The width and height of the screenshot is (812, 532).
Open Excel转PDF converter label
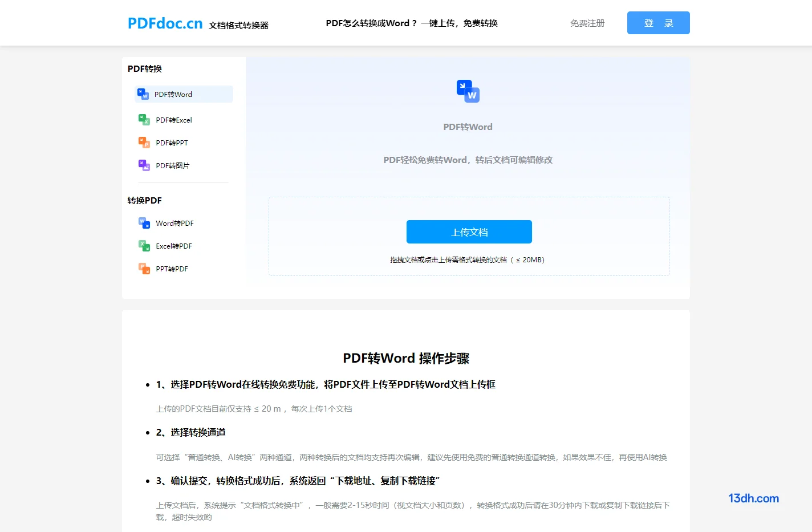coord(174,246)
